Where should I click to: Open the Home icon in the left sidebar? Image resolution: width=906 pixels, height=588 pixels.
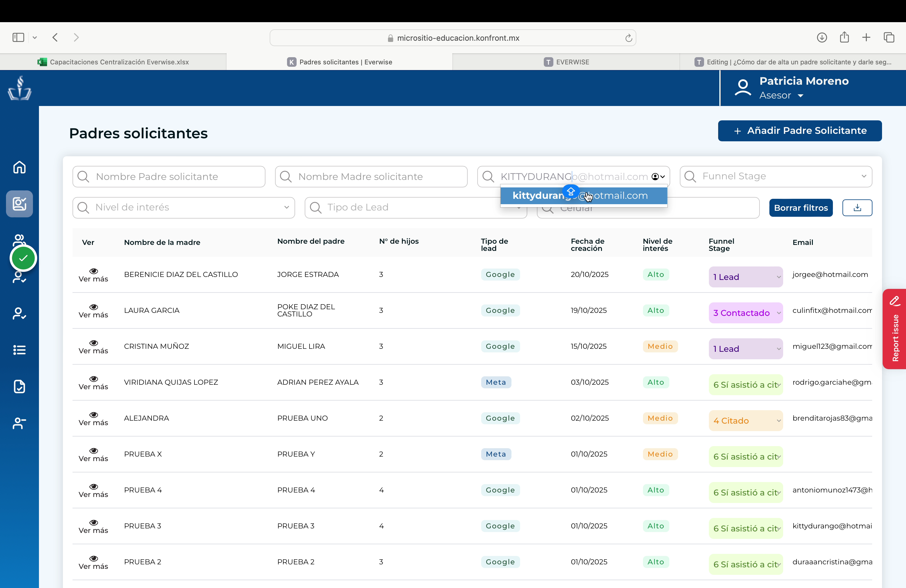point(19,167)
